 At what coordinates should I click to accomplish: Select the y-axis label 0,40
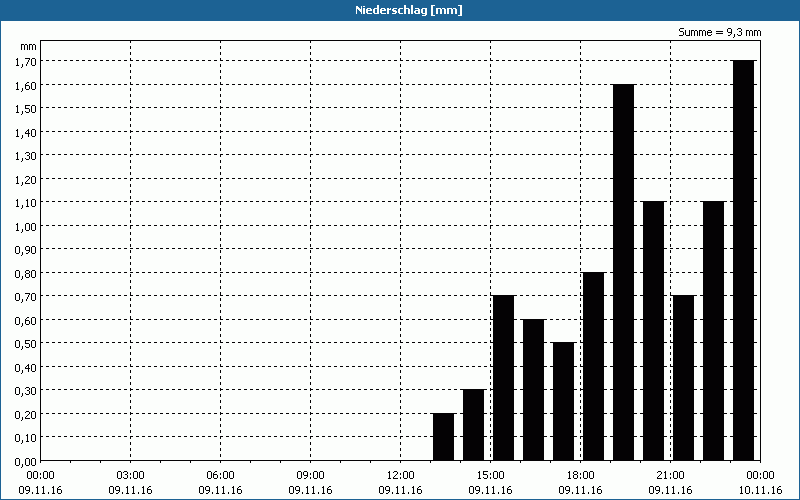coord(26,368)
